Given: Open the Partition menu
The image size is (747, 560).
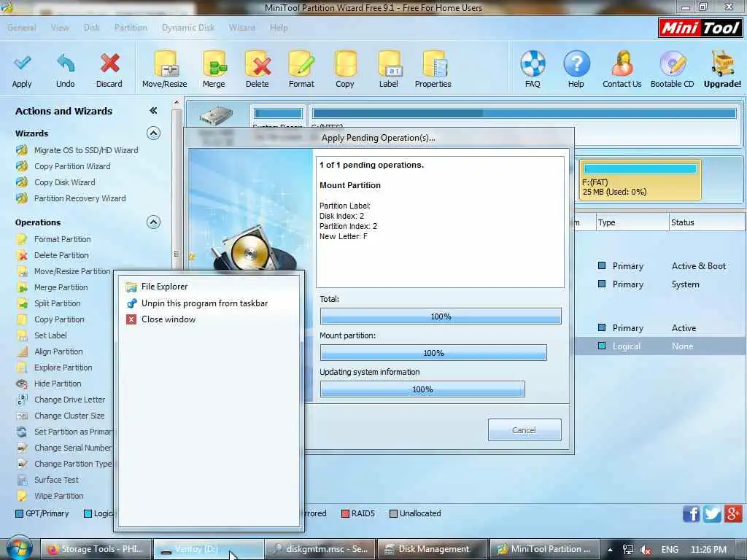Looking at the screenshot, I should coord(131,28).
